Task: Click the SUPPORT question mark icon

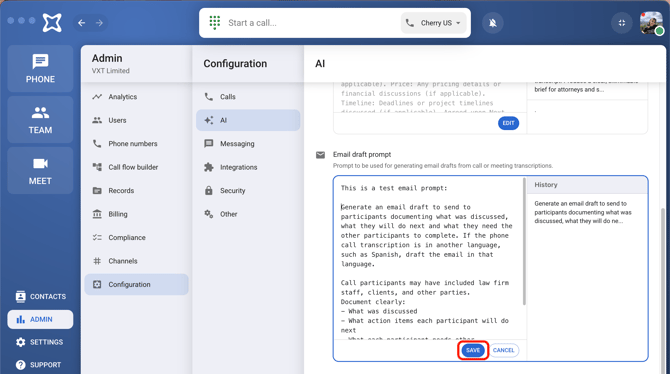Action: click(21, 365)
